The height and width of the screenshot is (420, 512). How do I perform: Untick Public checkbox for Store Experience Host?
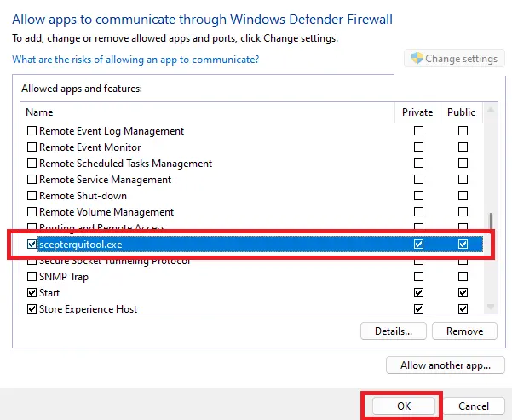click(463, 308)
